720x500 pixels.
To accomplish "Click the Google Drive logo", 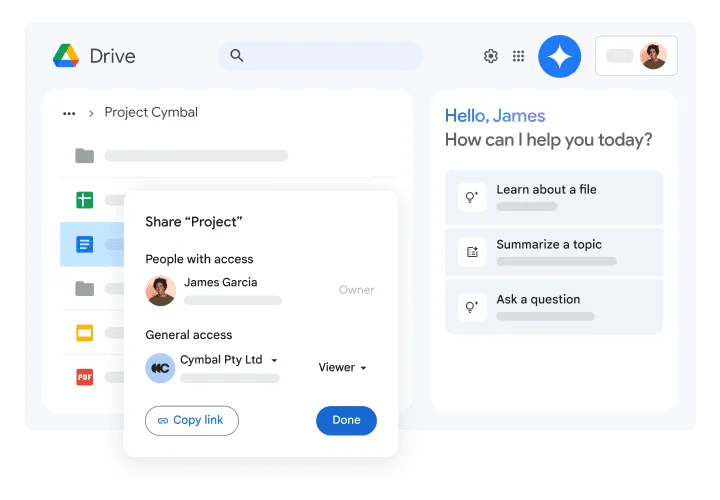I will [66, 56].
